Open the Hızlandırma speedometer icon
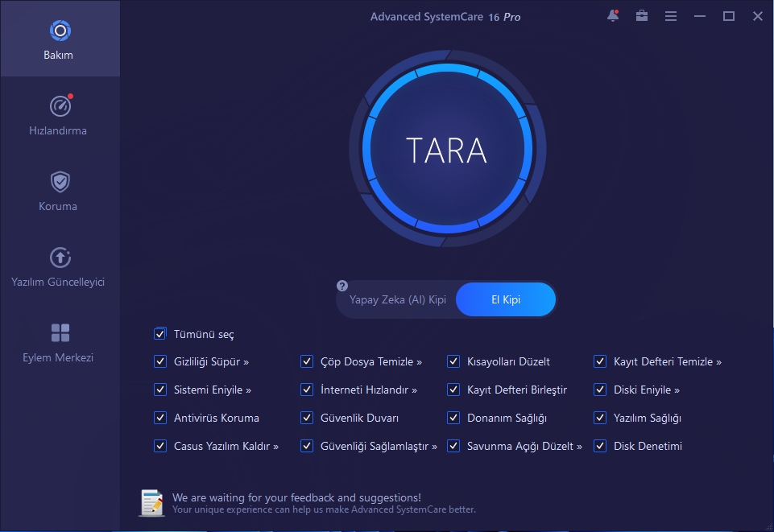The width and height of the screenshot is (774, 532). 60,106
